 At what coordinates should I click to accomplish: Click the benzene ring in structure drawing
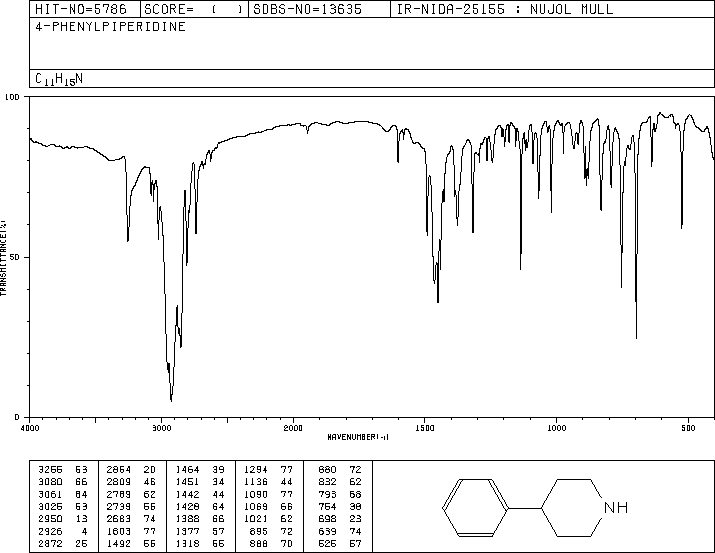(475, 507)
